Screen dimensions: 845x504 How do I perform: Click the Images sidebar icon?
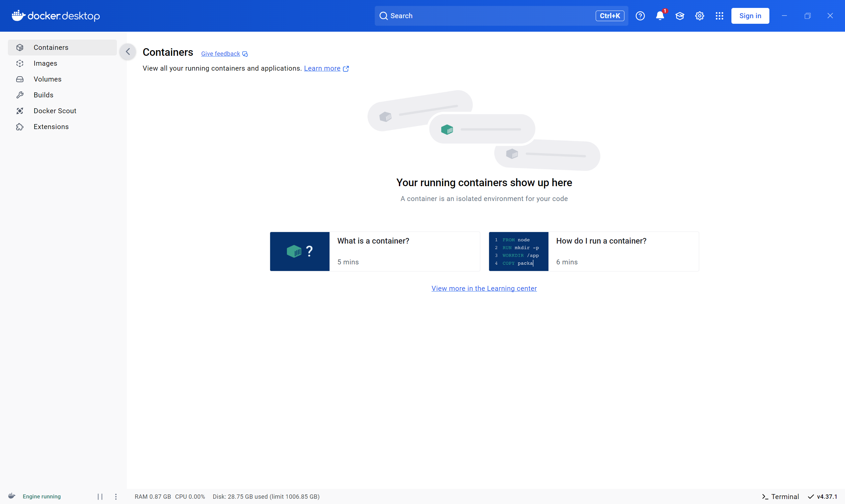(x=20, y=63)
